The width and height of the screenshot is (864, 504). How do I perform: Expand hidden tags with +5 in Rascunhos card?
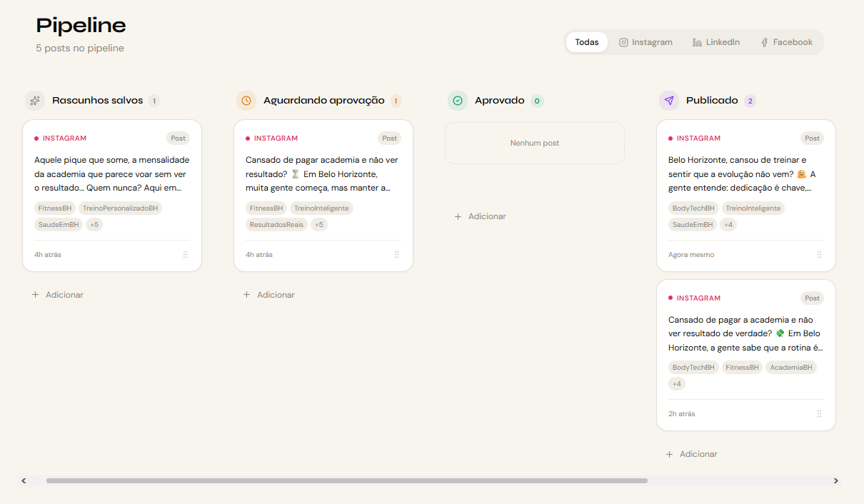click(94, 225)
